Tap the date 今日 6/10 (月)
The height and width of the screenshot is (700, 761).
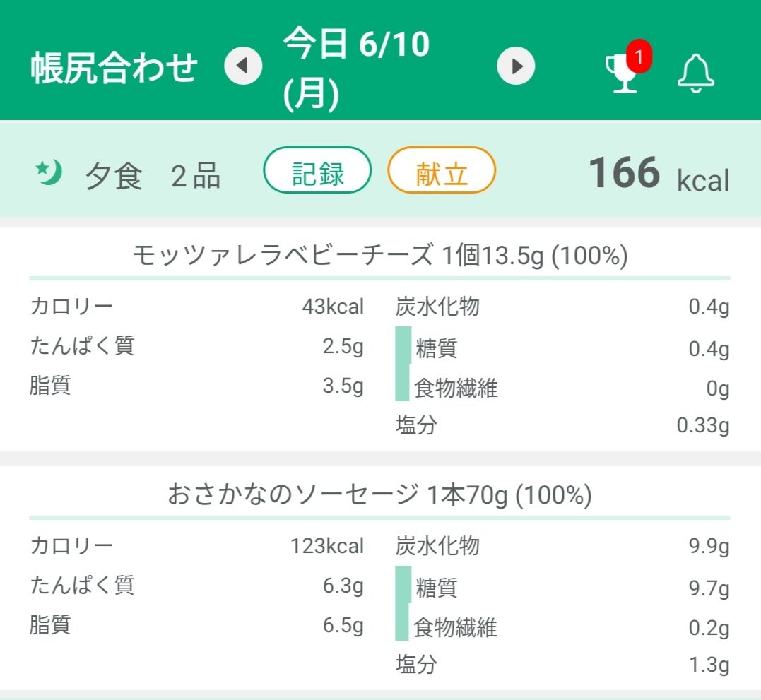pos(356,69)
